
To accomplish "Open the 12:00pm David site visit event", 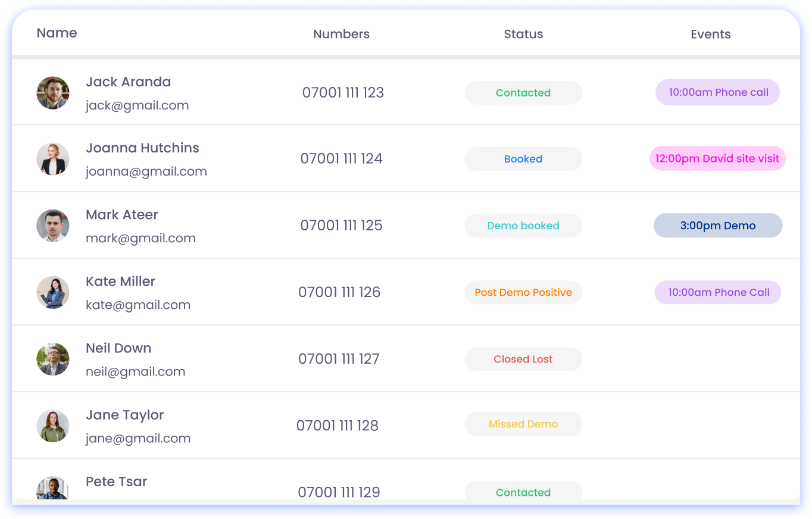I will tap(717, 158).
